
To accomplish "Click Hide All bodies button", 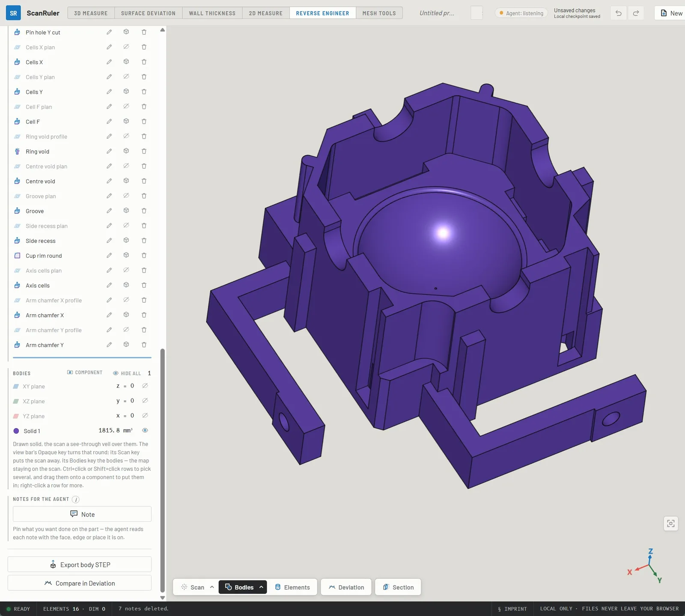I will click(127, 373).
